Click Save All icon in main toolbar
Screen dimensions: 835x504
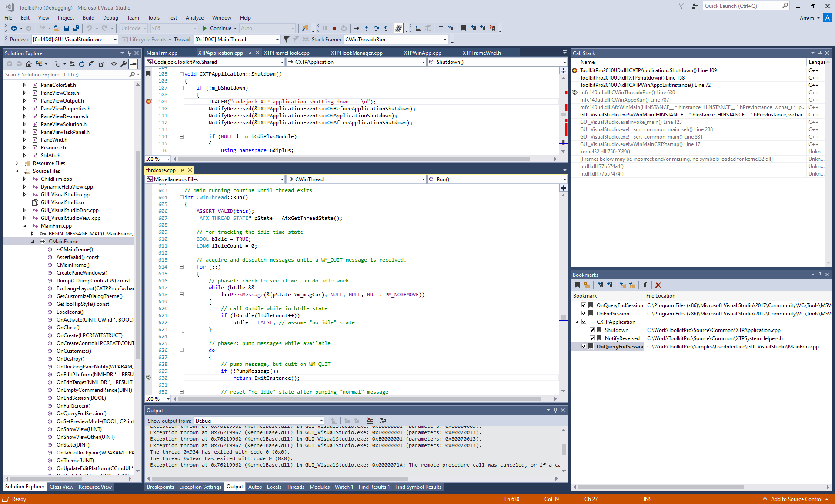click(76, 28)
